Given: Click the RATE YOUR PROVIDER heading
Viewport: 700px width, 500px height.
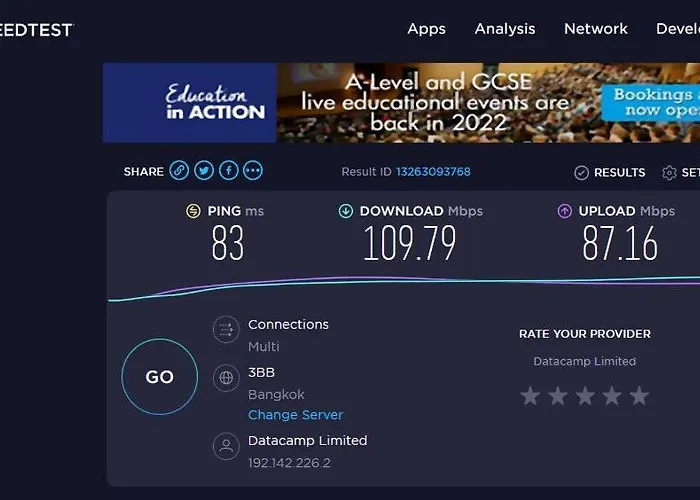Looking at the screenshot, I should (x=585, y=334).
